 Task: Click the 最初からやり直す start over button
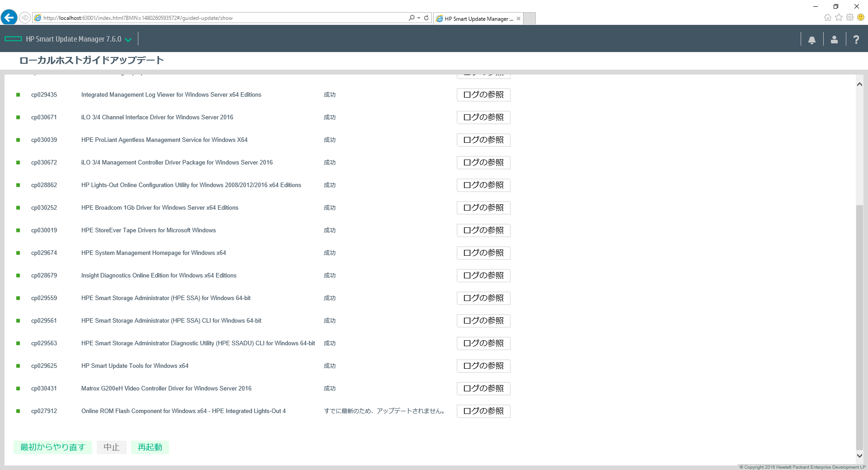coord(52,447)
